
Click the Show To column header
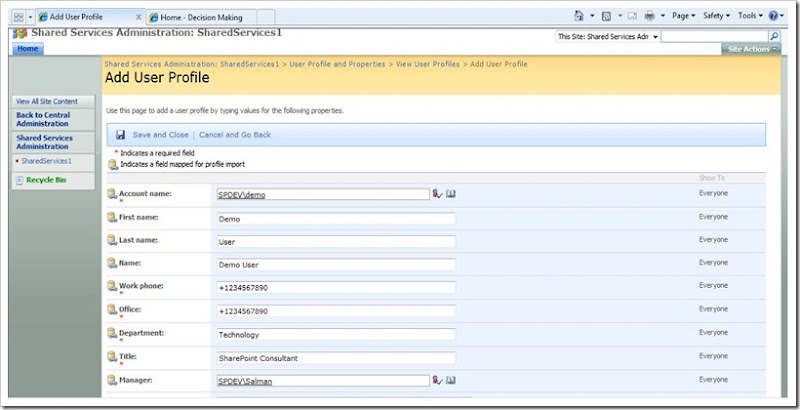click(x=712, y=178)
